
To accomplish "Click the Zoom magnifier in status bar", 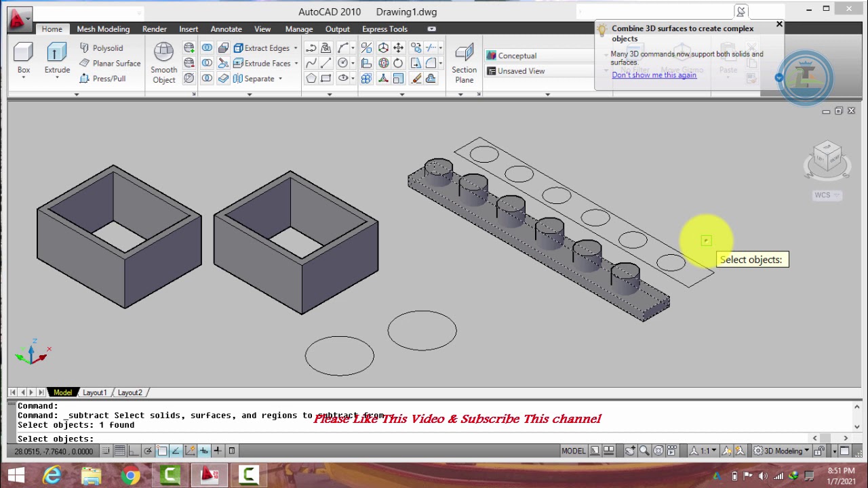I will coord(644,451).
